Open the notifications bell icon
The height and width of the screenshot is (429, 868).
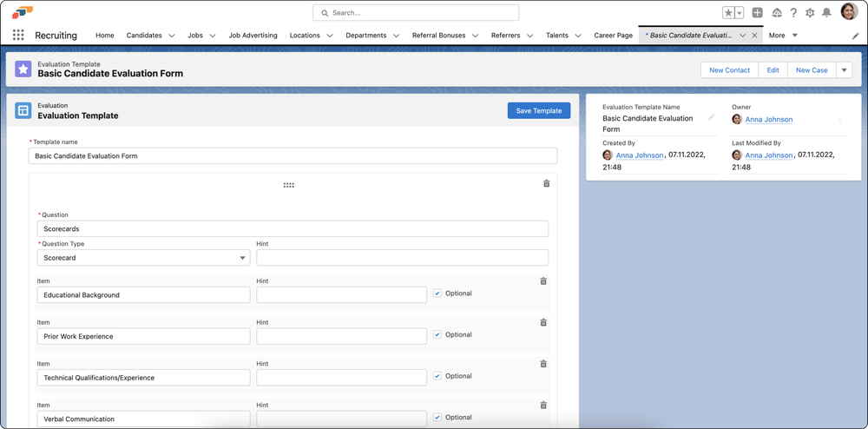pos(826,13)
